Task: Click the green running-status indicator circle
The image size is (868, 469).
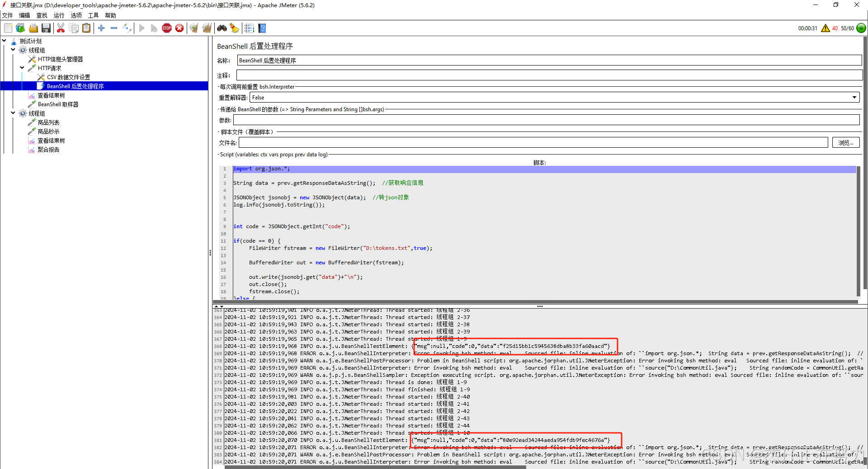Action: (x=861, y=28)
